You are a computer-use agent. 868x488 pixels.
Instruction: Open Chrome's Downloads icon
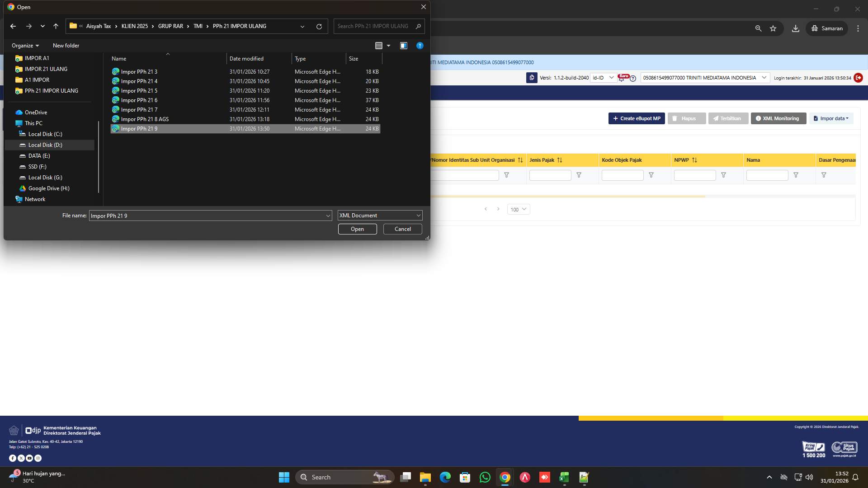[796, 28]
